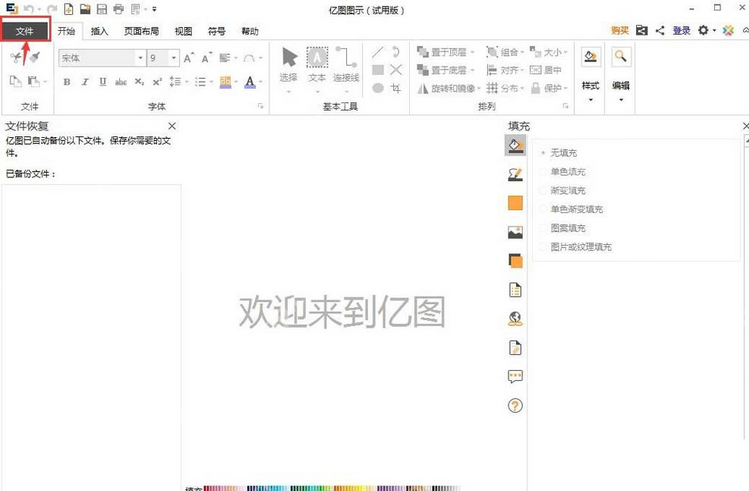Click the 居中 center button
The height and width of the screenshot is (491, 749).
click(x=546, y=70)
